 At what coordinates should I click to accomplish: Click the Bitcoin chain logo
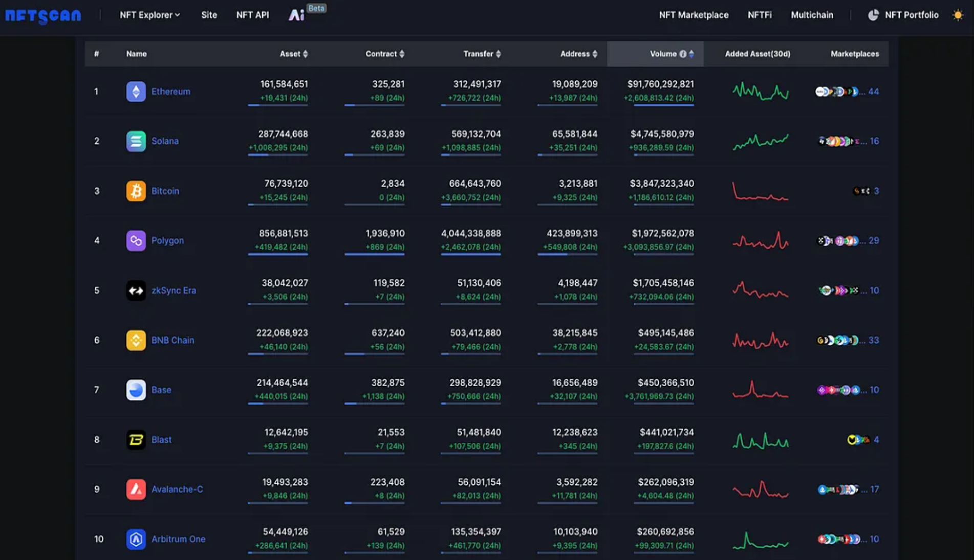pos(136,191)
